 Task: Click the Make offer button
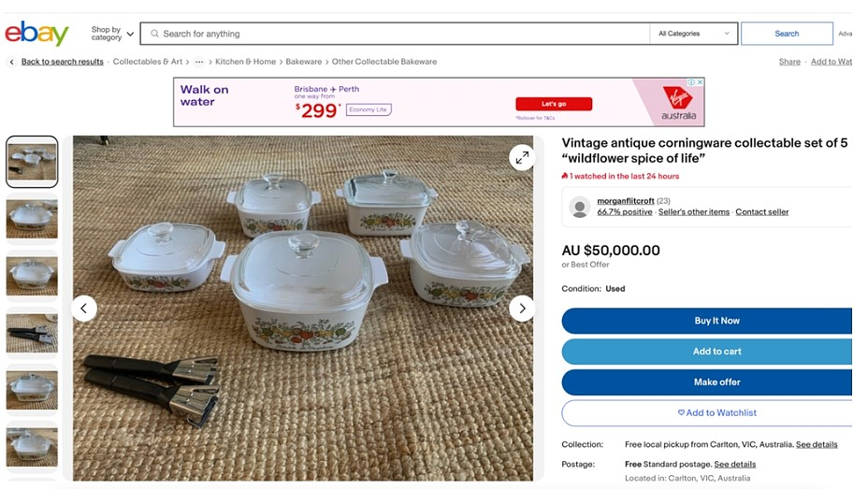pos(716,381)
